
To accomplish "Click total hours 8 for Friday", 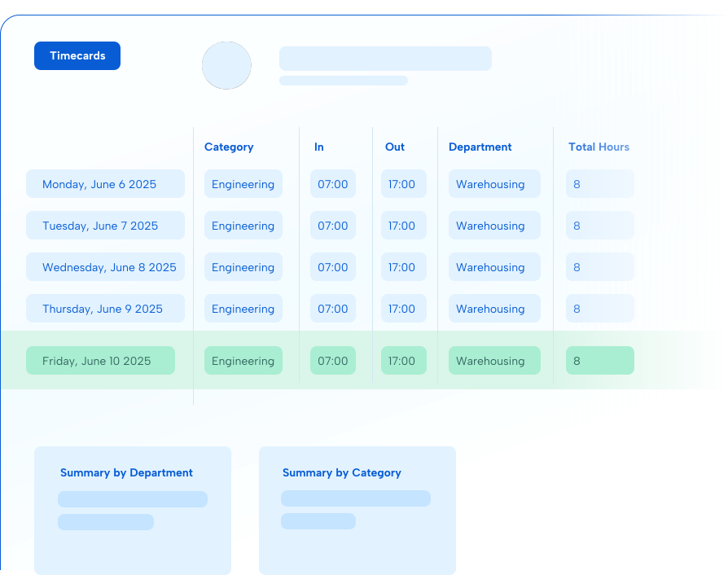I will (600, 361).
